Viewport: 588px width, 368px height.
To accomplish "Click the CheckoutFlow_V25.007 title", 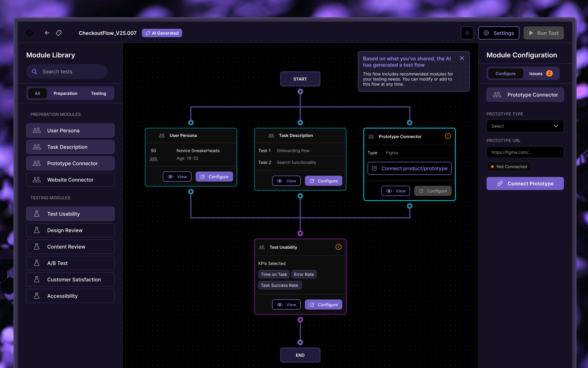I will (108, 33).
